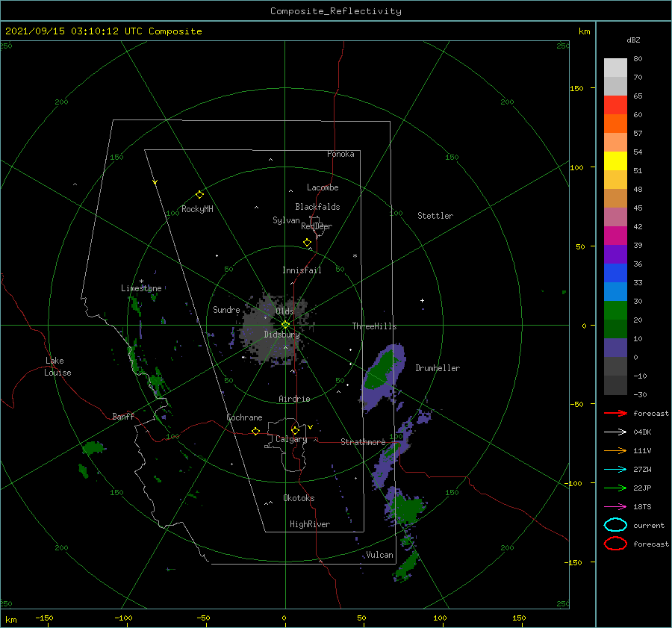Select yellow diamond marker below Cochrane
The width and height of the screenshot is (672, 628).
point(255,431)
